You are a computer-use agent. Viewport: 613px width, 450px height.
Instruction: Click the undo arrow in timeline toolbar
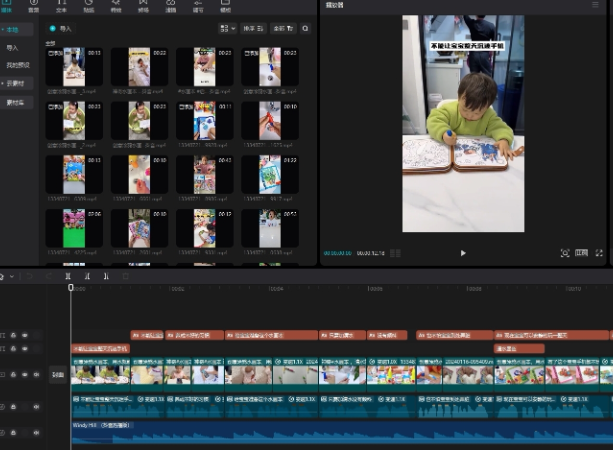tap(30, 276)
